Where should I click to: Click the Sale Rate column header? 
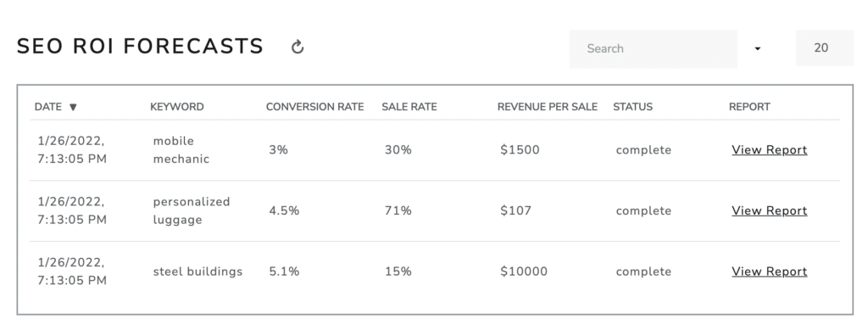[409, 107]
